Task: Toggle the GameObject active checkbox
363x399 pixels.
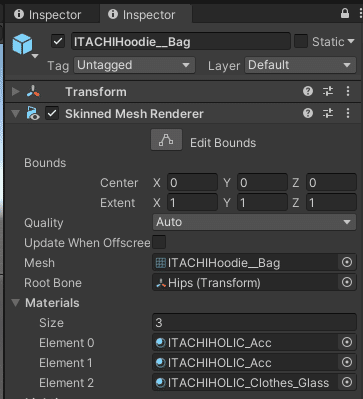Action: pyautogui.click(x=58, y=42)
